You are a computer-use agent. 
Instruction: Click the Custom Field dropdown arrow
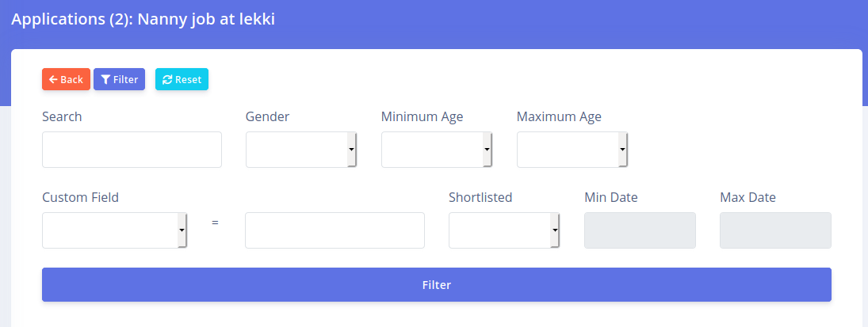click(182, 230)
